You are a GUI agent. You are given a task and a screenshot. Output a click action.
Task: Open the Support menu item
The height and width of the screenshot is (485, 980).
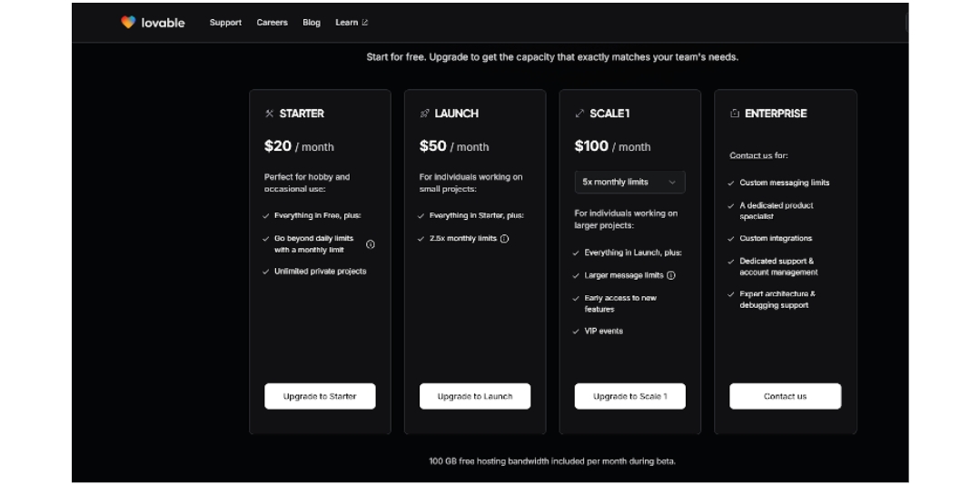point(225,23)
